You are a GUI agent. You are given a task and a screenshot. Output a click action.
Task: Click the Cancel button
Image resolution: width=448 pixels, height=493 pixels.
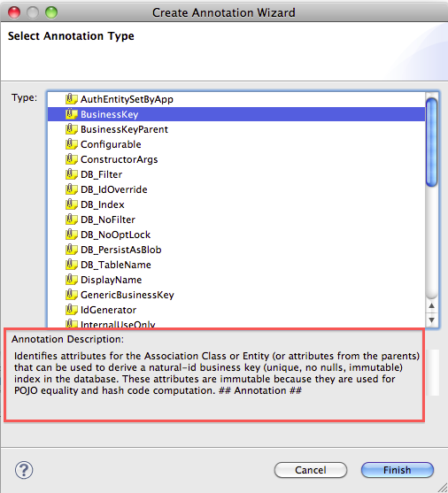(311, 470)
